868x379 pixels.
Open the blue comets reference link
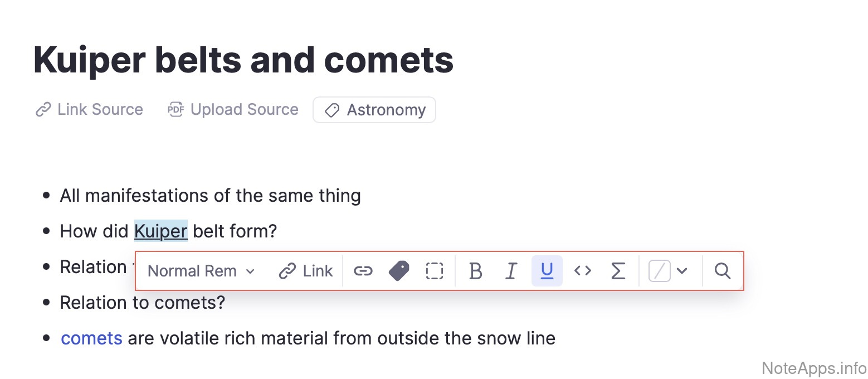pyautogui.click(x=91, y=338)
